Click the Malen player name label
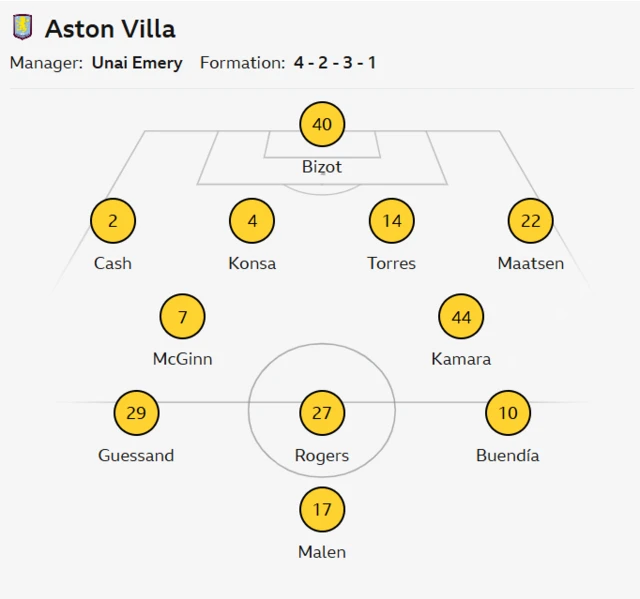This screenshot has width=640, height=599. 322,551
